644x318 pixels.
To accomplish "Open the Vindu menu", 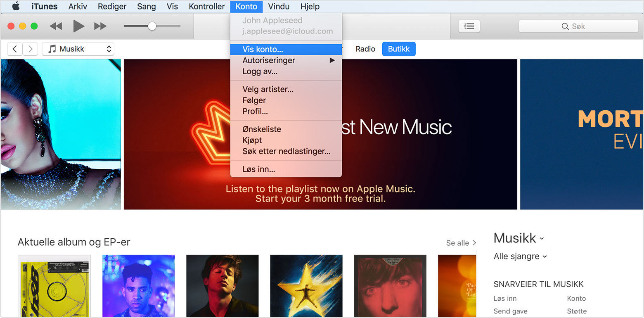I will coord(278,6).
